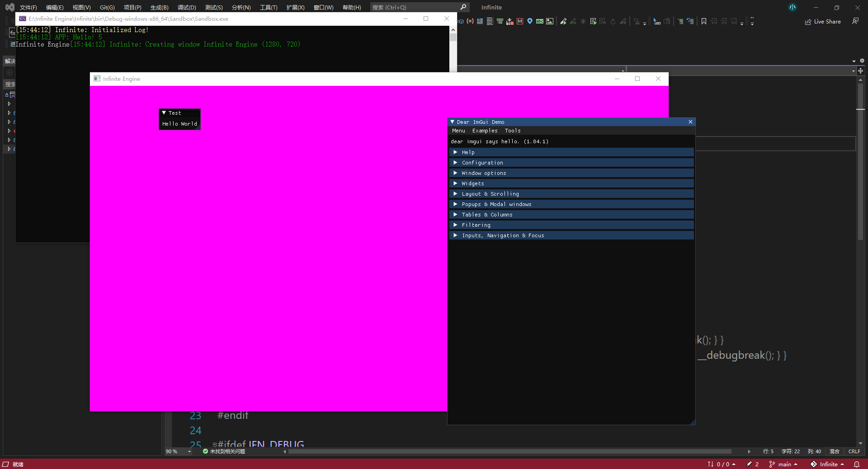868x469 pixels.
Task: Expand the Window options section
Action: pos(571,173)
